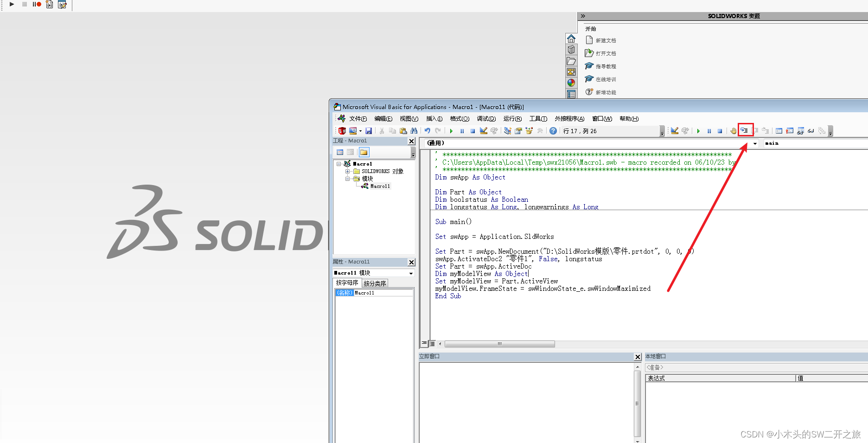This screenshot has height=443, width=868.
Task: Switch to Procedure View at code pane bottom
Action: point(424,344)
